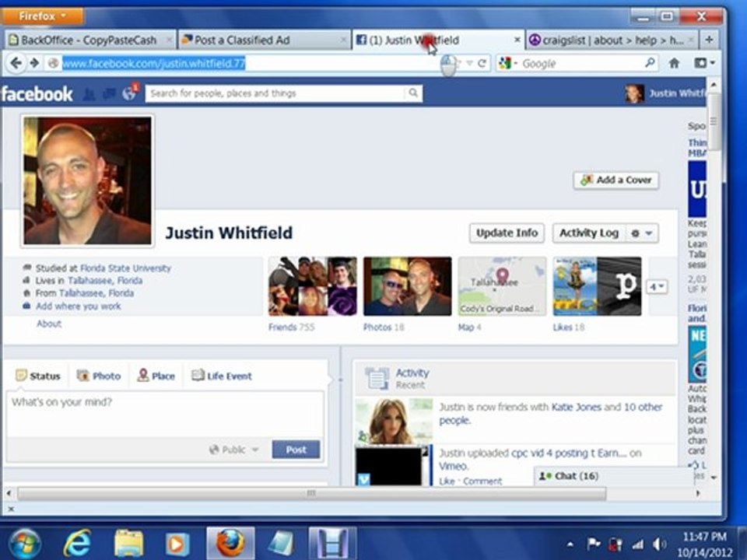Reload the page with the refresh icon
Screen dimensions: 747x560
click(x=482, y=63)
